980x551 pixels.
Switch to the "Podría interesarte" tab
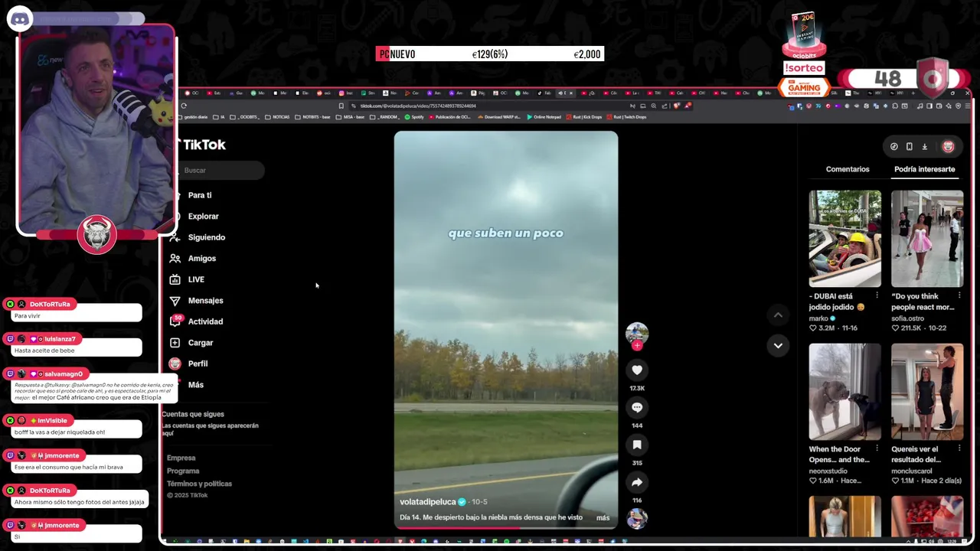click(924, 169)
